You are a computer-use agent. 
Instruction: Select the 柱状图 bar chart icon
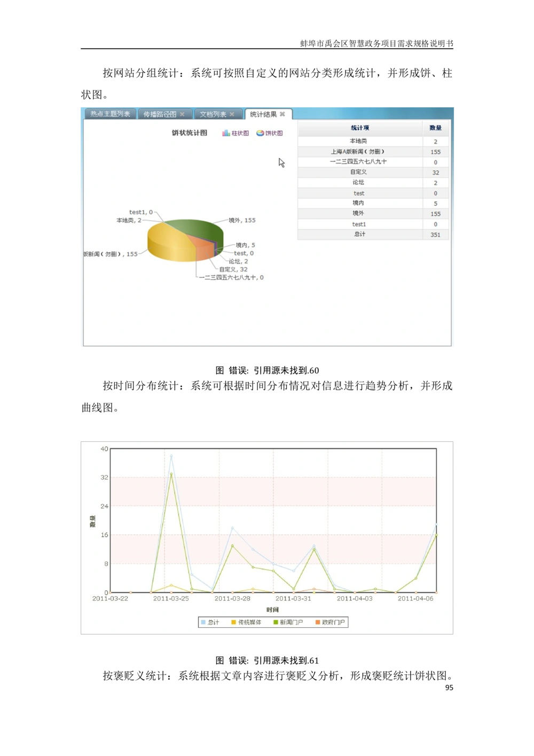pos(226,134)
